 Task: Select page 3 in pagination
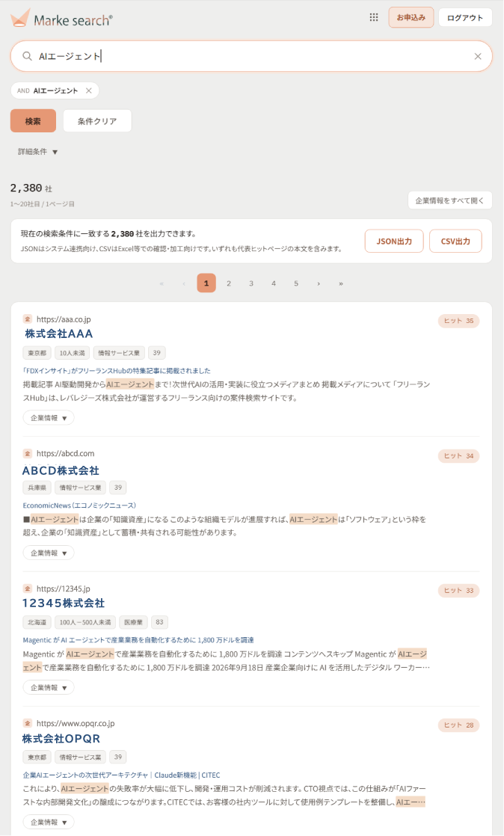click(251, 283)
